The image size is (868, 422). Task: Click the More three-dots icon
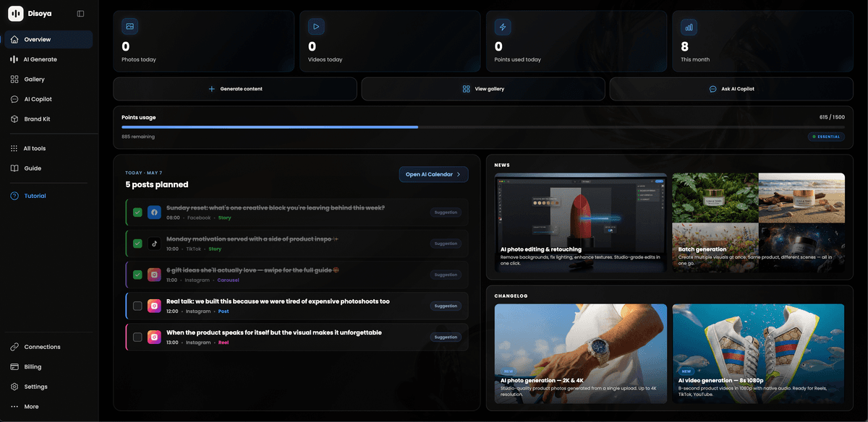[x=14, y=407]
